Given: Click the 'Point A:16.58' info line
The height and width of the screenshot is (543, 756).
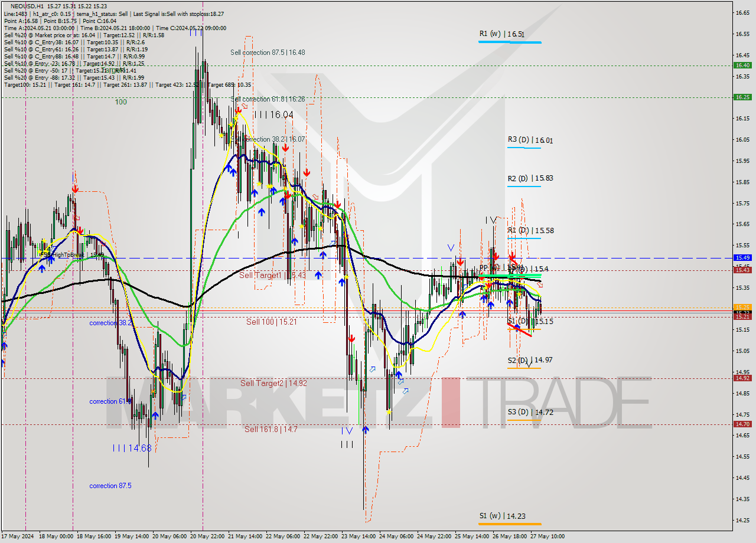Looking at the screenshot, I should click(x=21, y=21).
